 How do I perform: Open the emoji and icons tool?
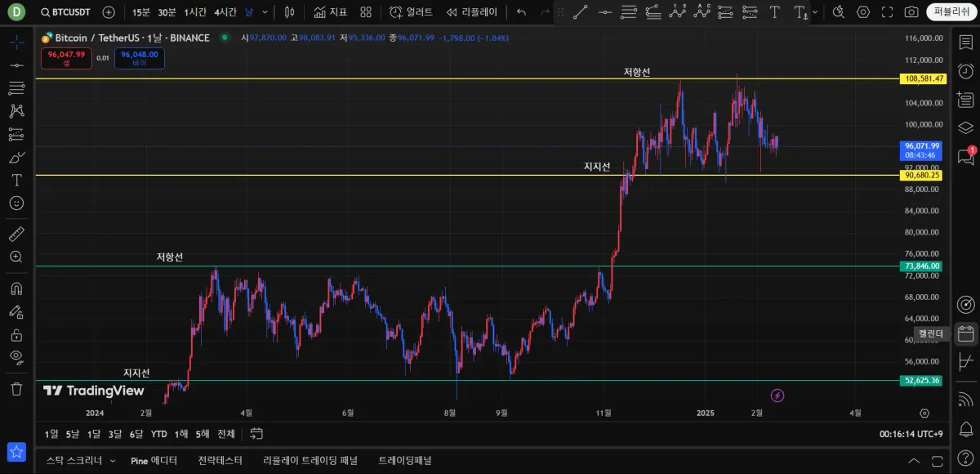(16, 203)
